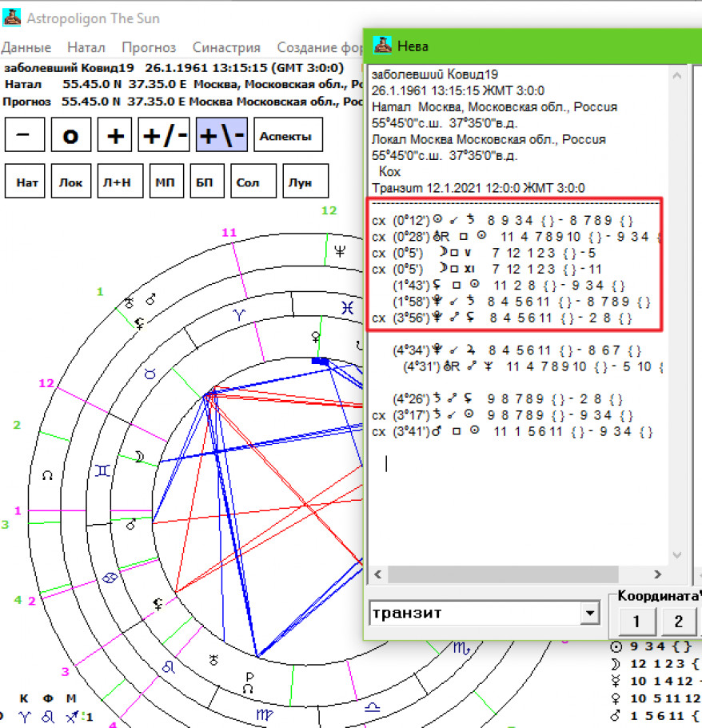
Task: Click the aspect line starting '(4°26')'
Action: point(508,399)
